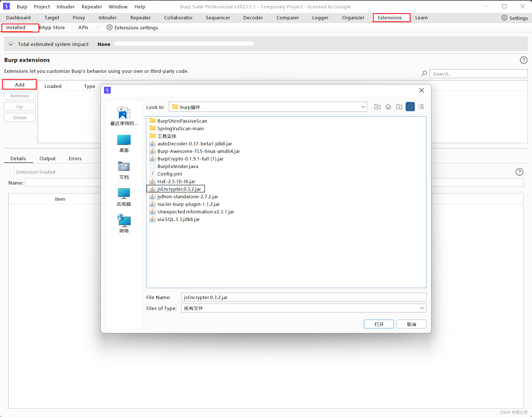
Task: Click the Burp extensions help icon
Action: point(524,60)
